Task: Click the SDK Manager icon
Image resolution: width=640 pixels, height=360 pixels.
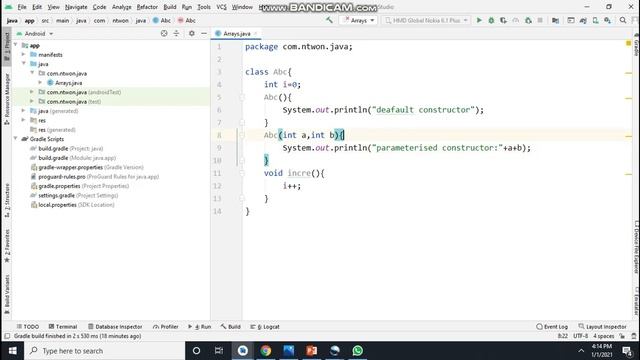Action: click(x=607, y=20)
